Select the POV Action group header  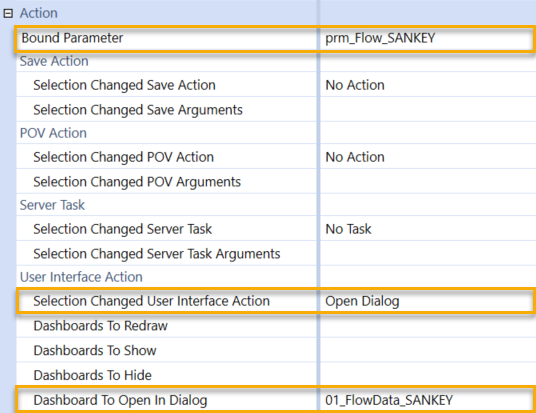coord(53,133)
